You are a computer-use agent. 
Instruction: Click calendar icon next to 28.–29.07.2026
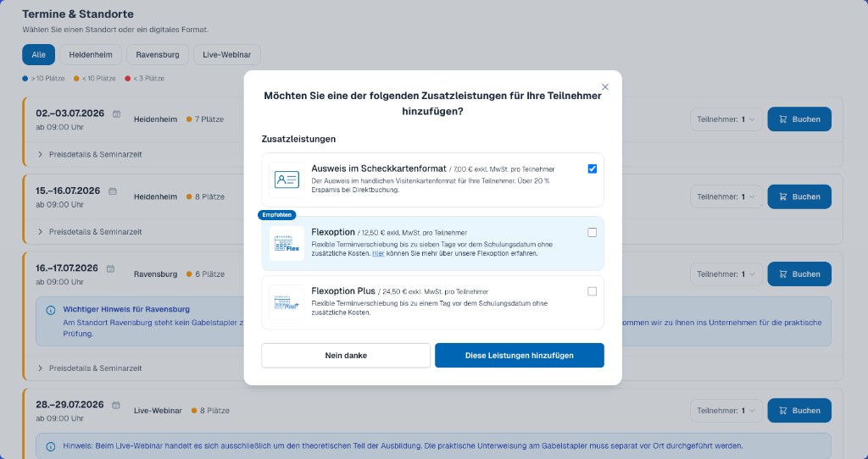coord(115,406)
